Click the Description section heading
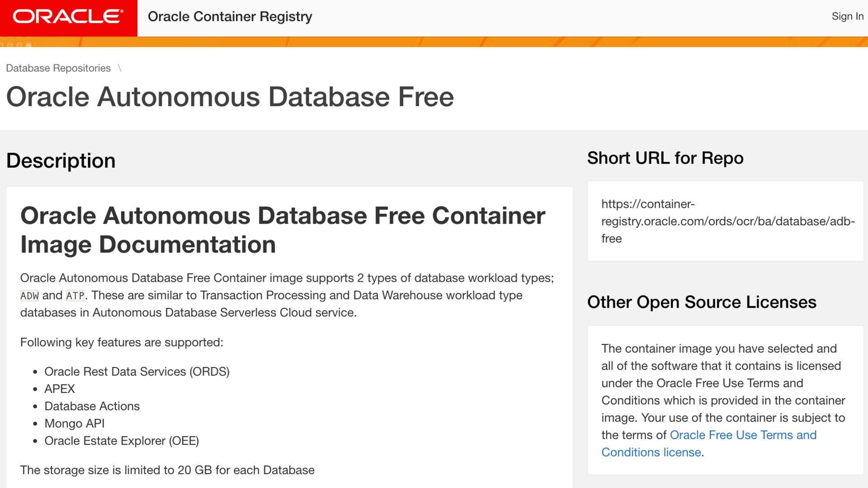Viewport: 868px width, 488px height. point(61,161)
